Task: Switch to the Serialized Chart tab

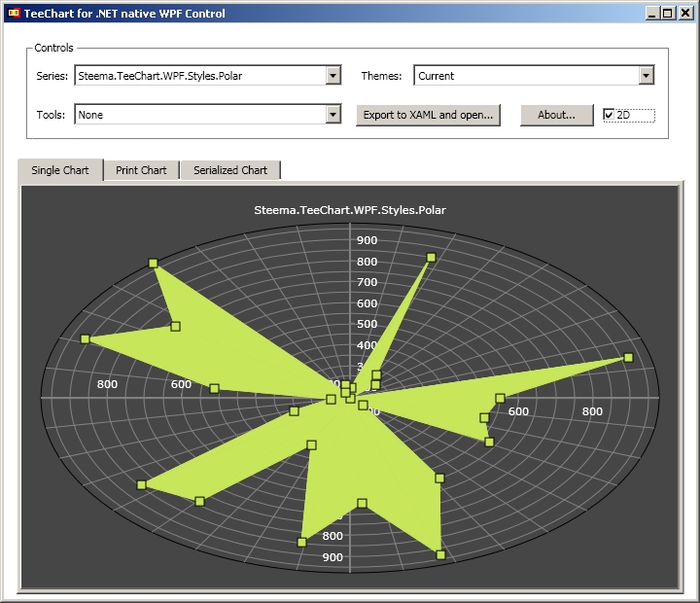Action: (230, 170)
